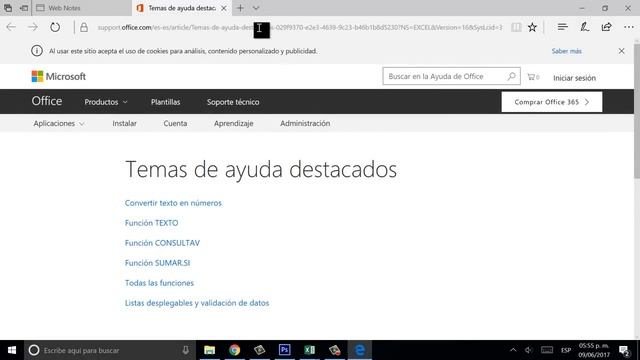Open the Windows Start menu
This screenshot has width=640, height=360.
click(12, 350)
